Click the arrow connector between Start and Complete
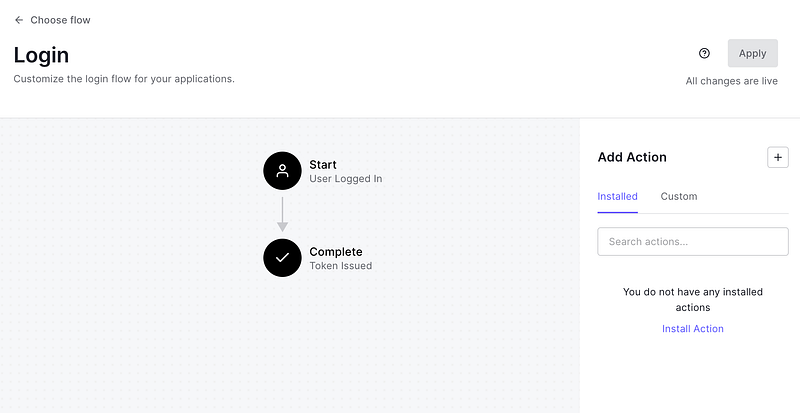800x413 pixels. click(282, 214)
